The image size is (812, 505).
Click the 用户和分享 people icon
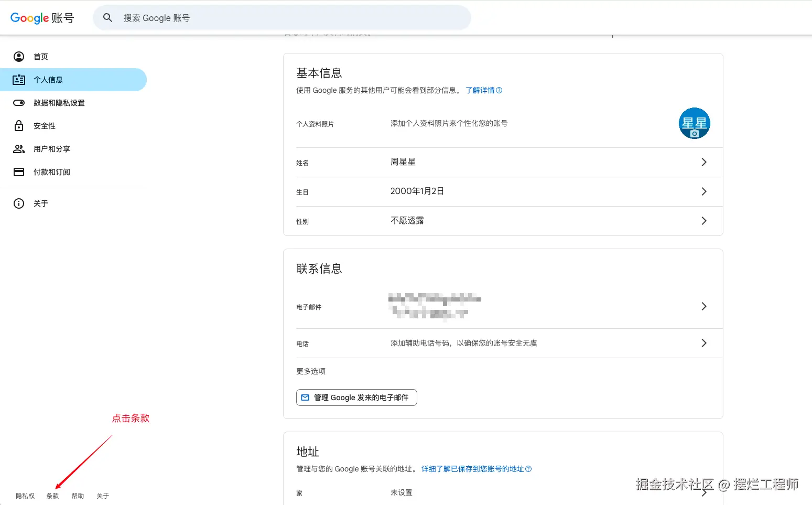tap(19, 149)
